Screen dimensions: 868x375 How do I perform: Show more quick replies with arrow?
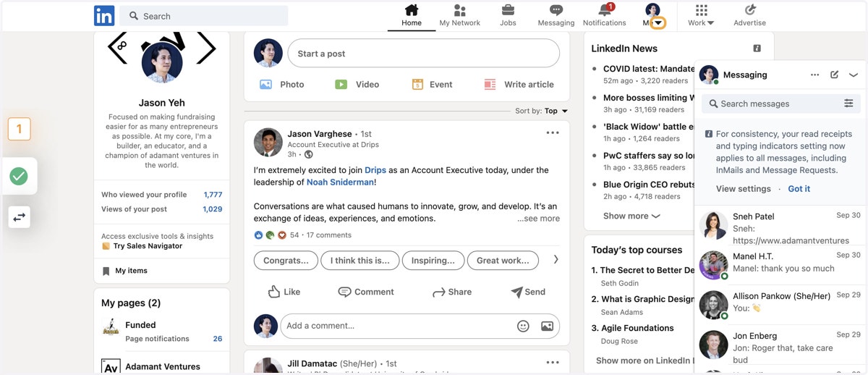556,260
